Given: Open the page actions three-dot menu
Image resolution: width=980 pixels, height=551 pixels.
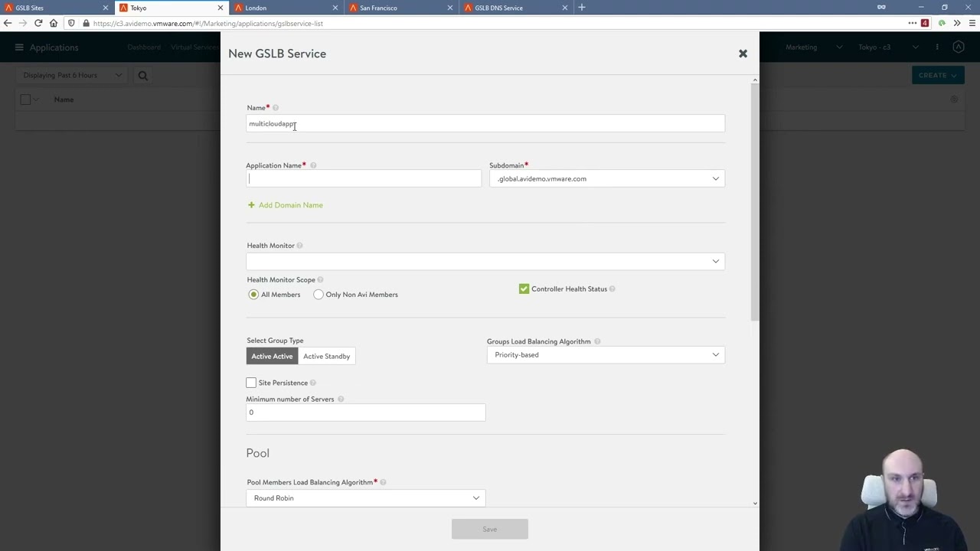Looking at the screenshot, I should coord(913,23).
